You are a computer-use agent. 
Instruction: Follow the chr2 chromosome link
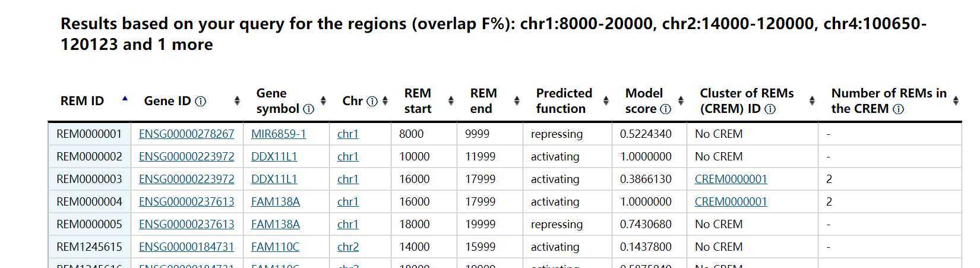click(x=348, y=247)
